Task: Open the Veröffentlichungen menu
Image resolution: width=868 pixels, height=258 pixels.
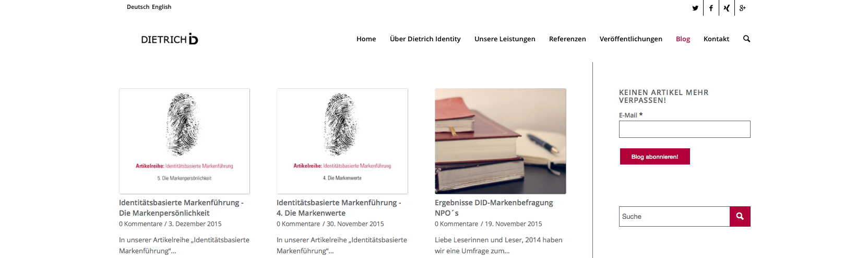Action: (x=631, y=39)
